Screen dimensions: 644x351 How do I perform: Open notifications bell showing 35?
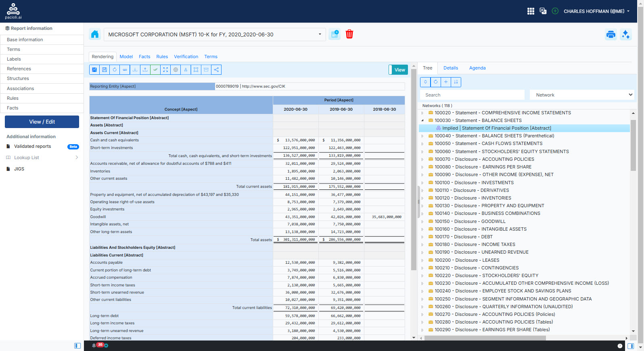[x=94, y=345]
